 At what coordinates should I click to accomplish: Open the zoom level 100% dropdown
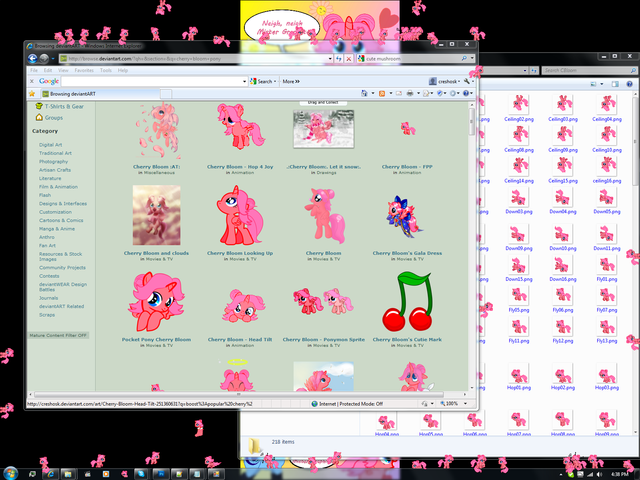465,404
